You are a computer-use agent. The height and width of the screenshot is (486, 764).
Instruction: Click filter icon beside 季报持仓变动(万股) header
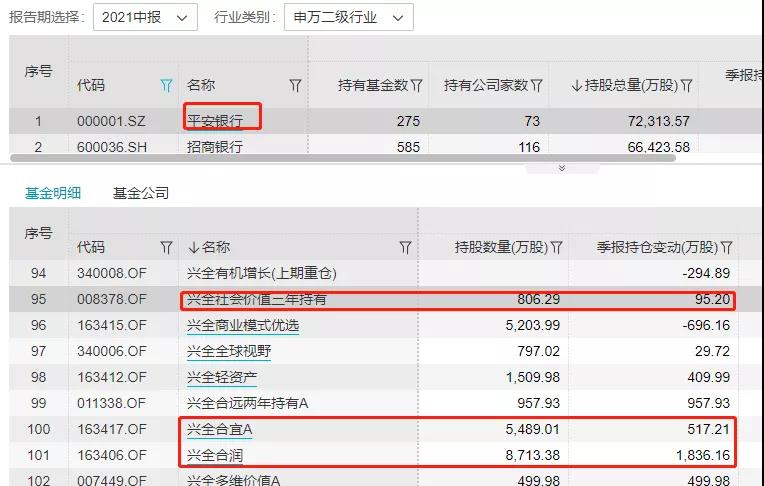(x=727, y=247)
